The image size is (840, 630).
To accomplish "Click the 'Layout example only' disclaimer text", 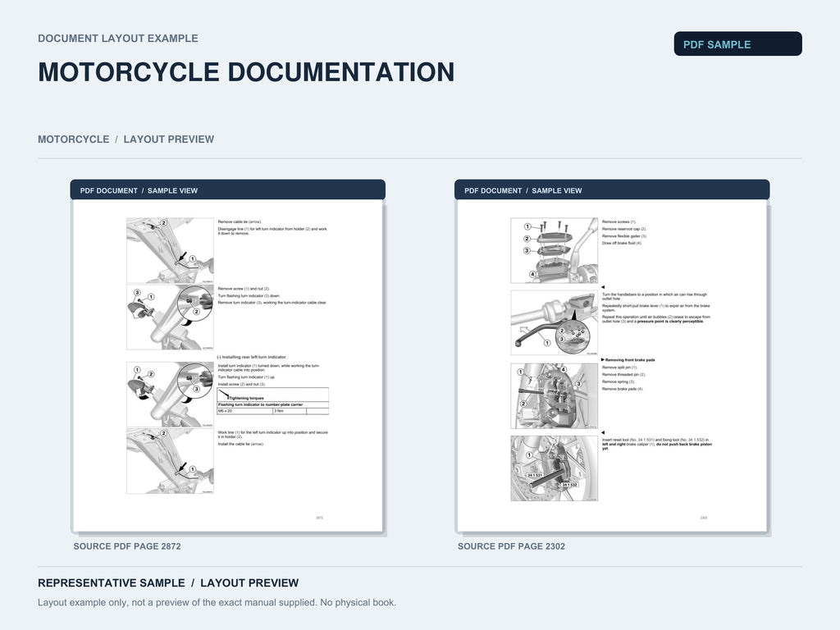I will coord(217,602).
